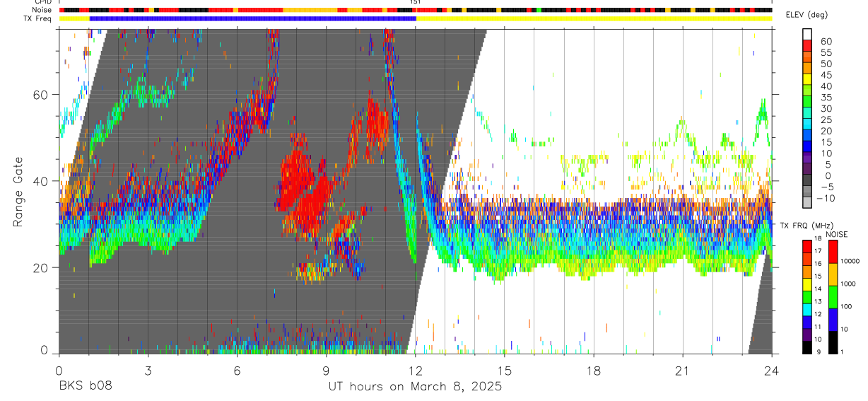This screenshot has width=868, height=401.
Task: Click the x-axis tick label '9'
Action: pyautogui.click(x=326, y=370)
